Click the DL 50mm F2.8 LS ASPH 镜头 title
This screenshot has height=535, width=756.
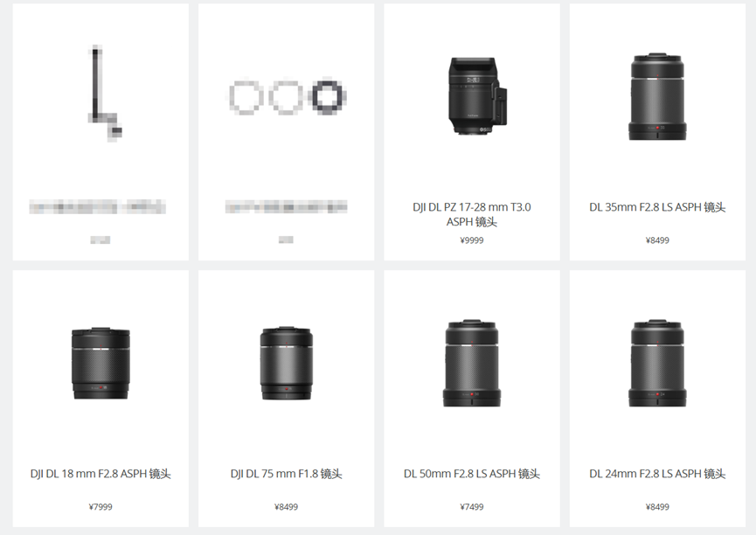pyautogui.click(x=472, y=474)
